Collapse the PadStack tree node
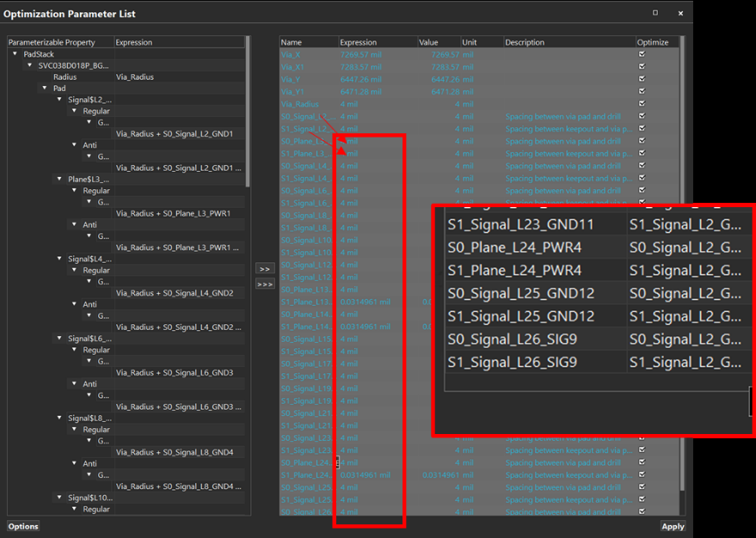The height and width of the screenshot is (538, 756). pos(15,54)
